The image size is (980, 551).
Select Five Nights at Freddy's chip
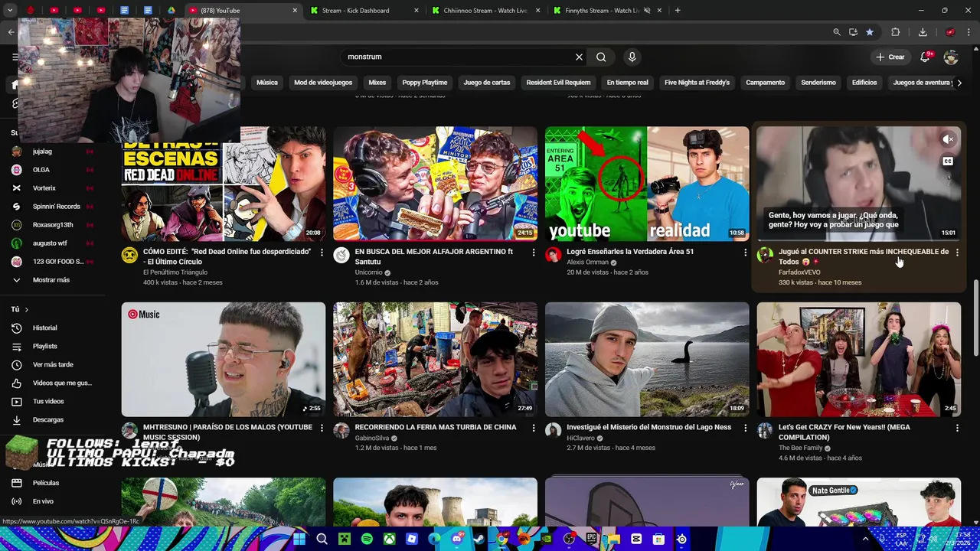coord(697,83)
